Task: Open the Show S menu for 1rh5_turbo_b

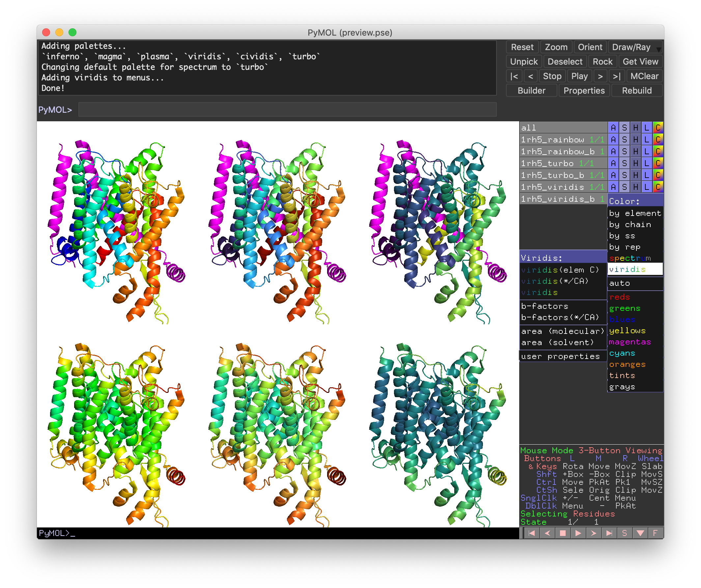Action: point(624,175)
